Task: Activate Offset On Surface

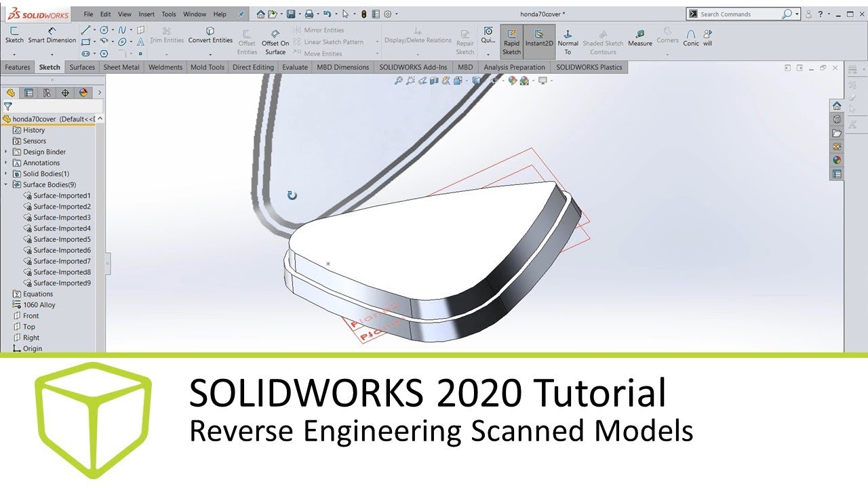Action: click(x=275, y=42)
